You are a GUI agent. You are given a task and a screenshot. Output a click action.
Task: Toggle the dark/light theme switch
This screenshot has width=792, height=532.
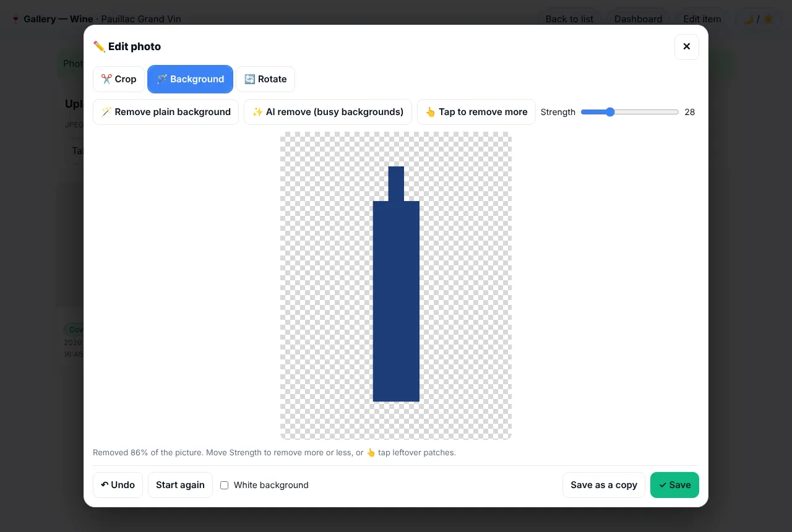(758, 19)
